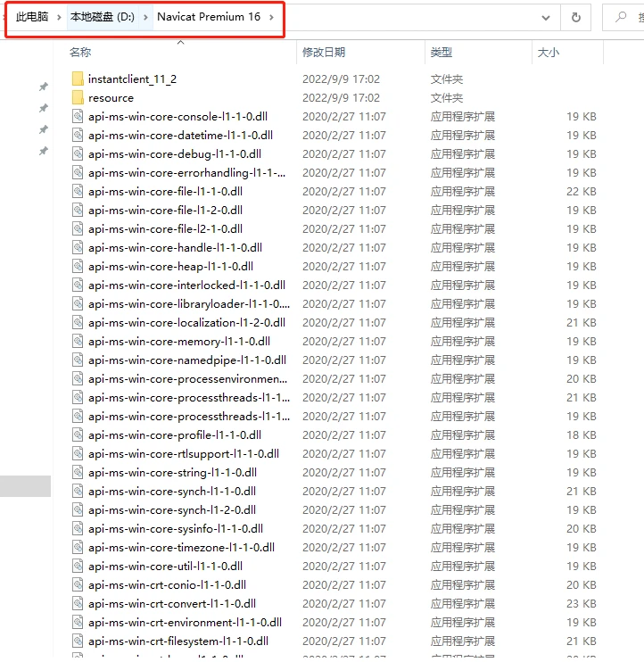Click the api-ms-win-core-debug-l1-1-0.dll file icon
This screenshot has height=662, width=644.
[78, 153]
